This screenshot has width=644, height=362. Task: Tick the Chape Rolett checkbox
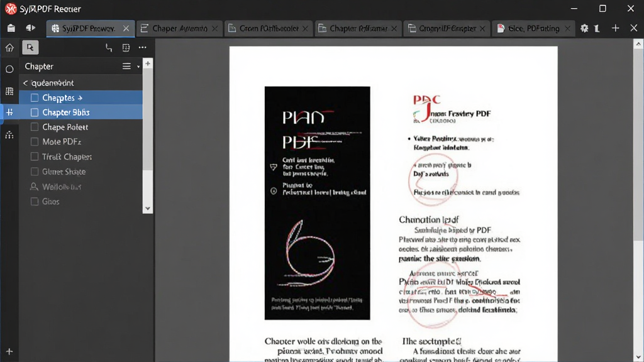(35, 127)
